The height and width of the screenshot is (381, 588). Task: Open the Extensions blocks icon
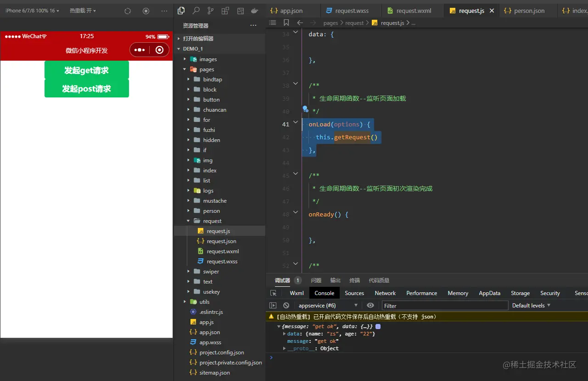pyautogui.click(x=225, y=11)
